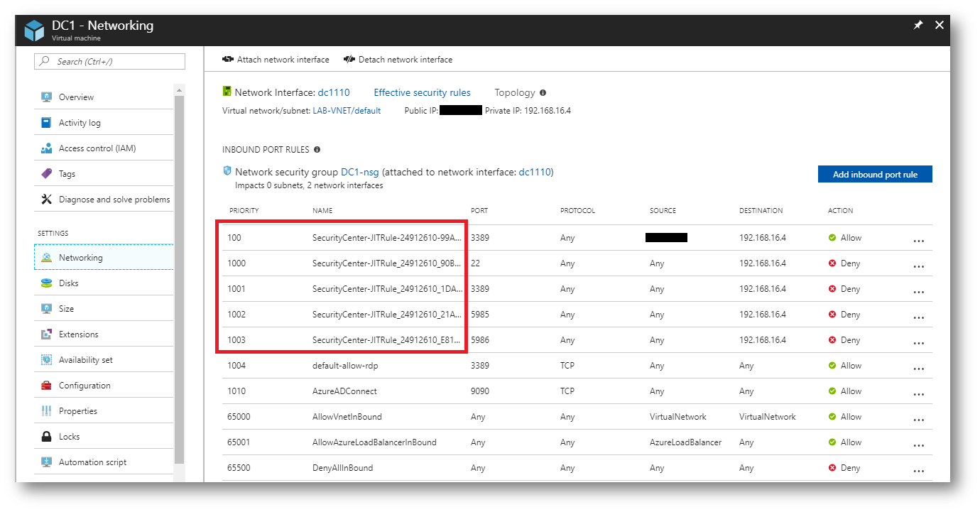The height and width of the screenshot is (512, 980).
Task: Click AzureLoadBalancer source cell
Action: 685,442
